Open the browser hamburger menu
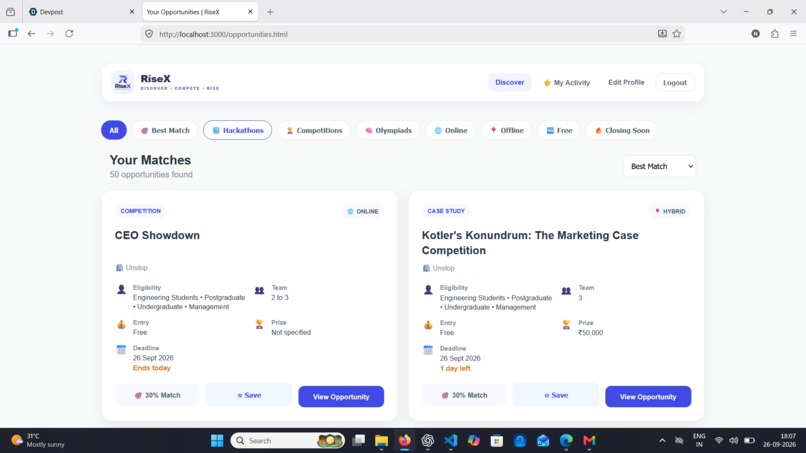Image resolution: width=806 pixels, height=453 pixels. coord(793,33)
